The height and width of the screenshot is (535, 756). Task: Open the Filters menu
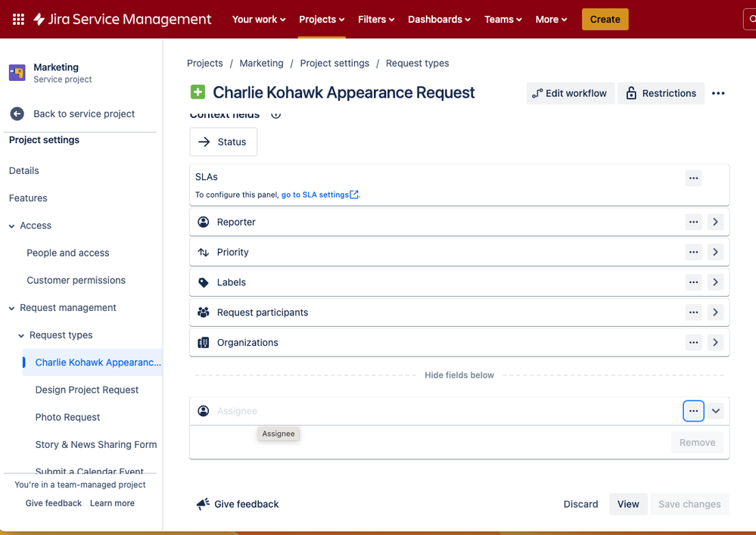[376, 19]
